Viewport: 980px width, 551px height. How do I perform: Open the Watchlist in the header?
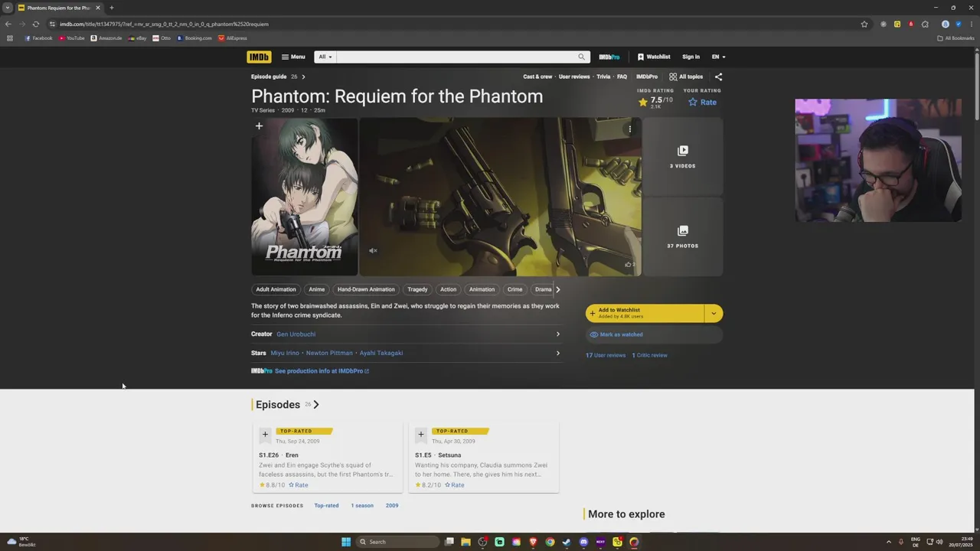(653, 57)
